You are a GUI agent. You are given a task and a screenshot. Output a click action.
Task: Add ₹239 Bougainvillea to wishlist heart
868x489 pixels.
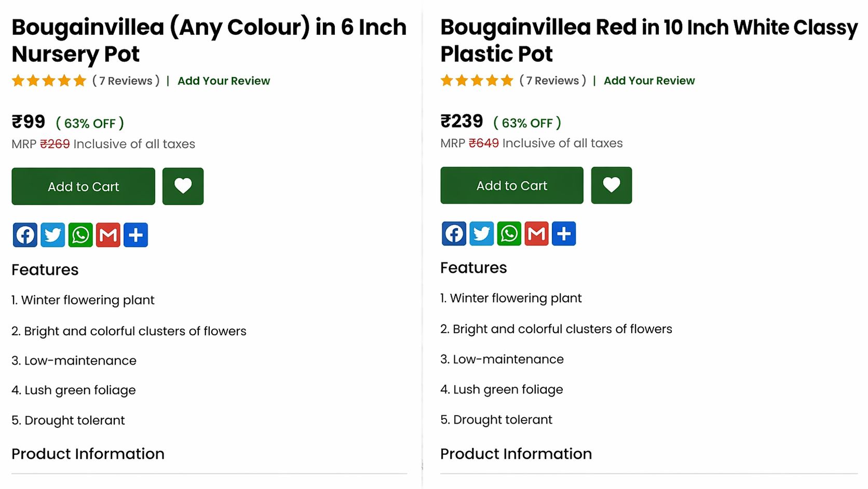pyautogui.click(x=612, y=185)
